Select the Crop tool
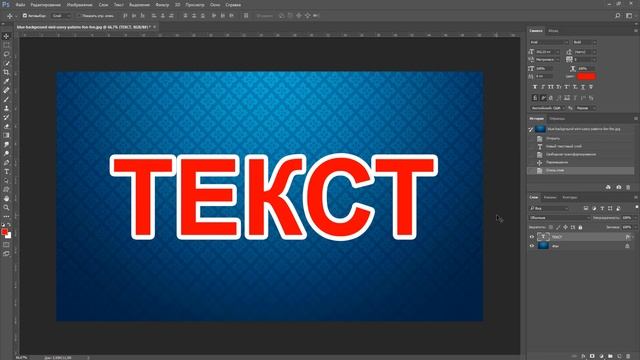The height and width of the screenshot is (360, 640). click(x=6, y=72)
